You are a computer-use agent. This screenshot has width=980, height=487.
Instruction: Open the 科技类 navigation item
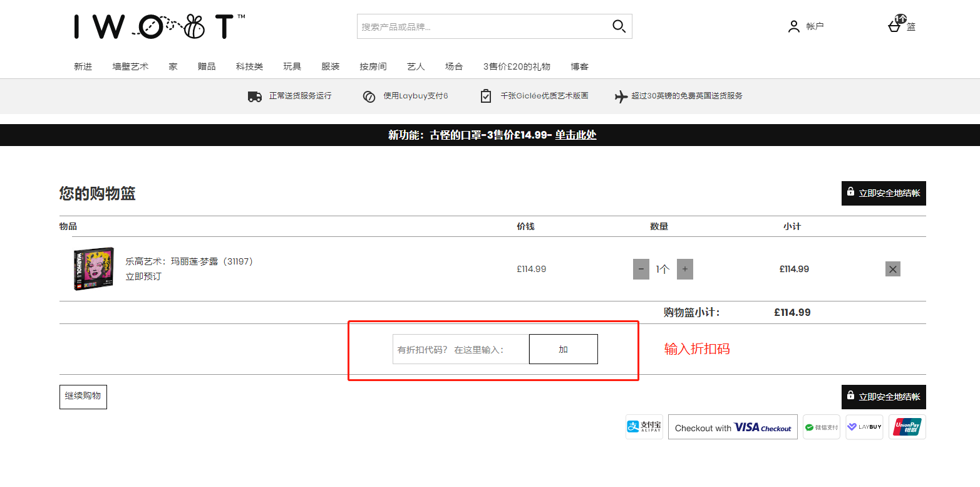pos(249,66)
